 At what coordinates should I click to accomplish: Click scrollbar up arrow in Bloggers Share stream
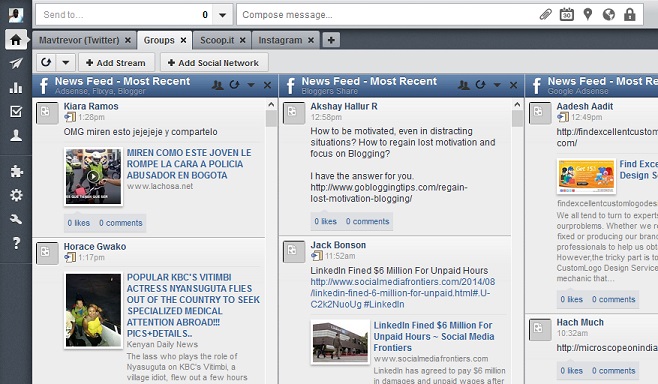pyautogui.click(x=517, y=104)
